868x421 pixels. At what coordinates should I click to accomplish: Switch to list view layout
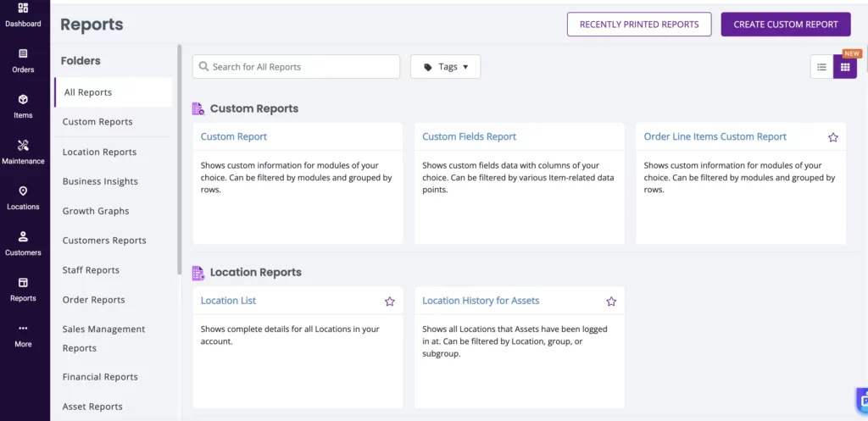pyautogui.click(x=821, y=67)
